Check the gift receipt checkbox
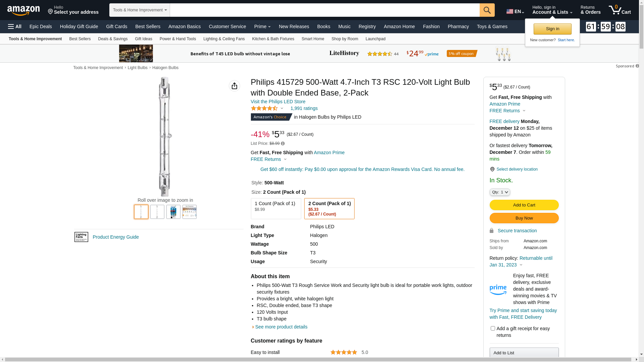This screenshot has width=644, height=362. (x=493, y=328)
